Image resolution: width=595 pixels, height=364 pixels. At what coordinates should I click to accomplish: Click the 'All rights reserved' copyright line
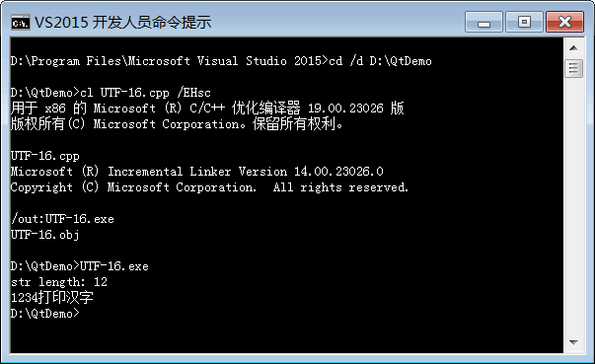pyautogui.click(x=209, y=187)
